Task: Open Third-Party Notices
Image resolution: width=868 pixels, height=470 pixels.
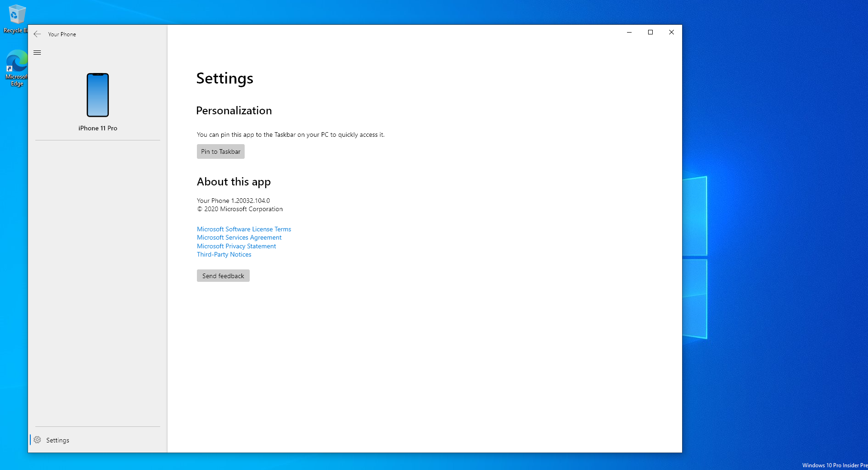Action: pos(224,254)
